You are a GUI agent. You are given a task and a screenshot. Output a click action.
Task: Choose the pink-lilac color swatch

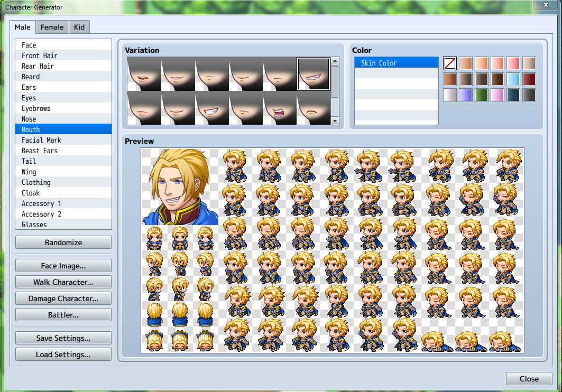point(497,95)
